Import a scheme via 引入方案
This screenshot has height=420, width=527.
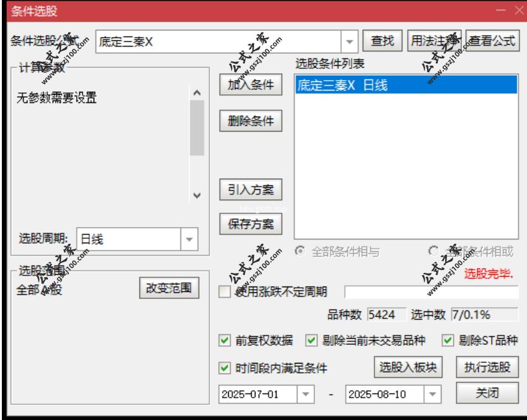(x=250, y=190)
